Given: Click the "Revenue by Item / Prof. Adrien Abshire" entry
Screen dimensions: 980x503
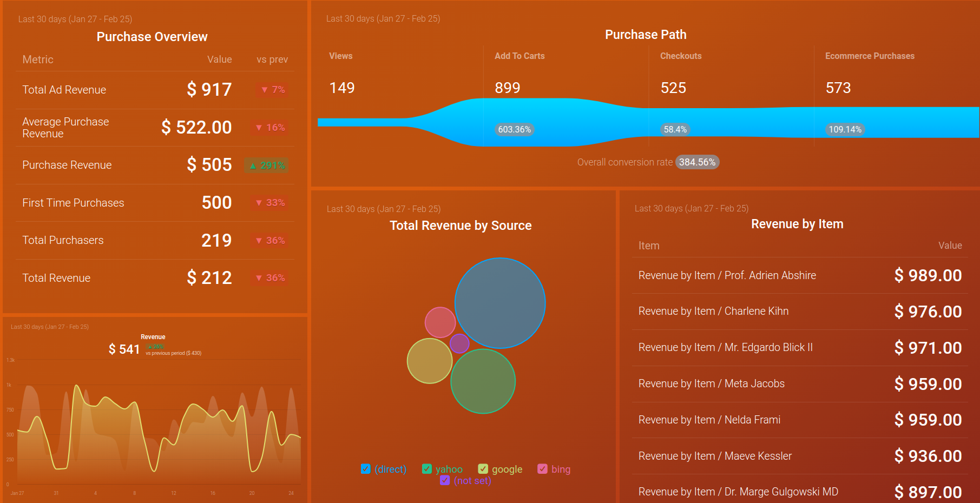Looking at the screenshot, I should pyautogui.click(x=726, y=275).
